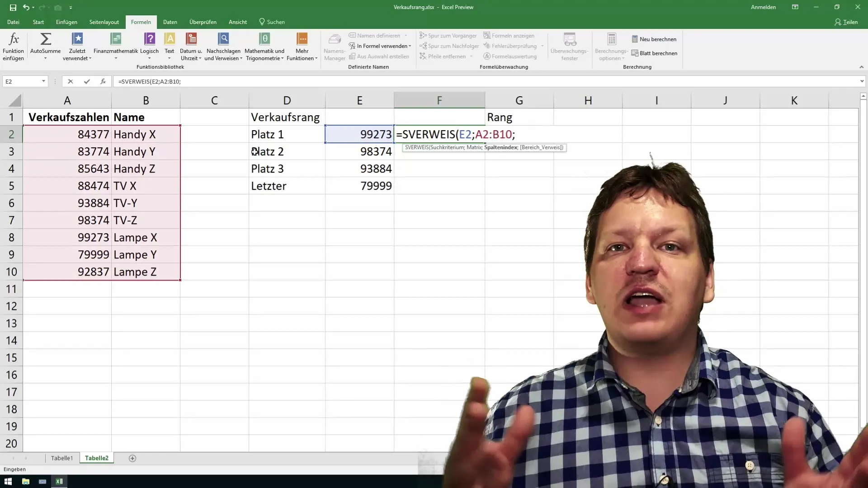Toggle Formeln anzeigen

509,36
